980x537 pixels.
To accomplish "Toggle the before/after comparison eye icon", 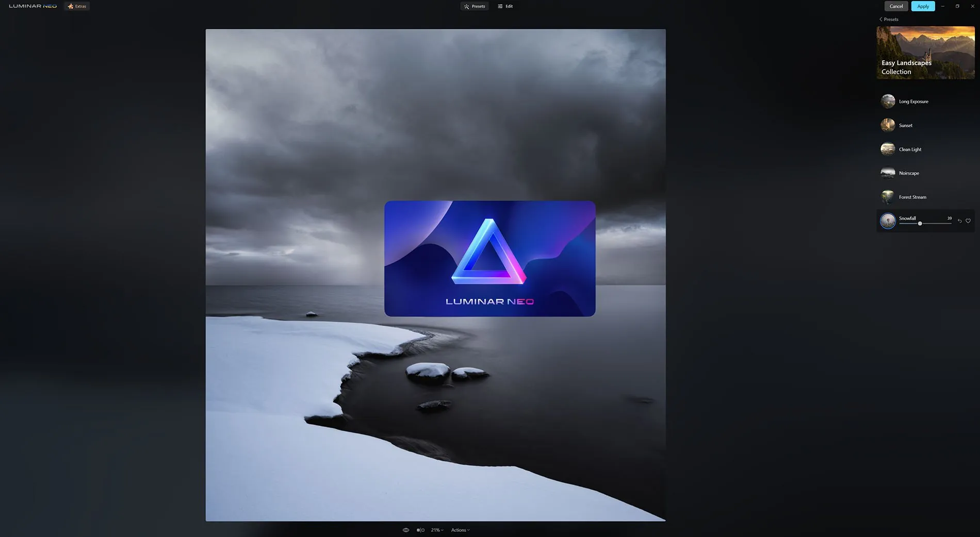I will pos(407,530).
